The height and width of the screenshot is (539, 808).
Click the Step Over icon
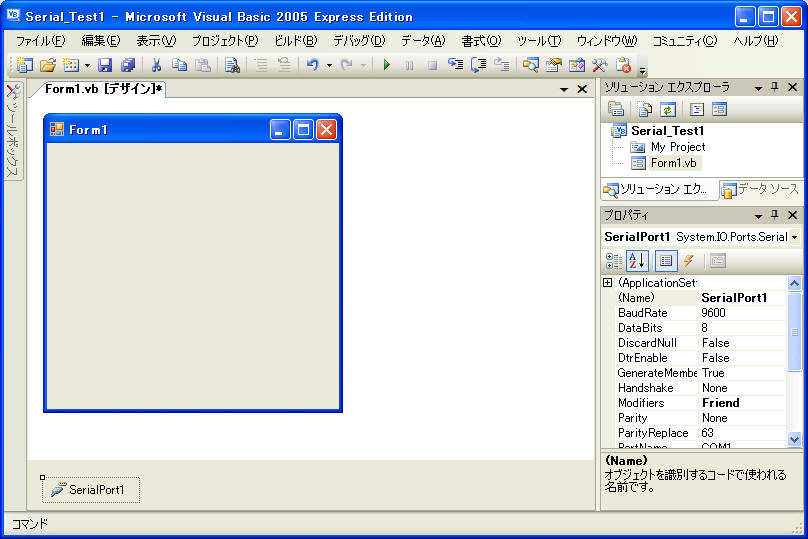pos(479,65)
